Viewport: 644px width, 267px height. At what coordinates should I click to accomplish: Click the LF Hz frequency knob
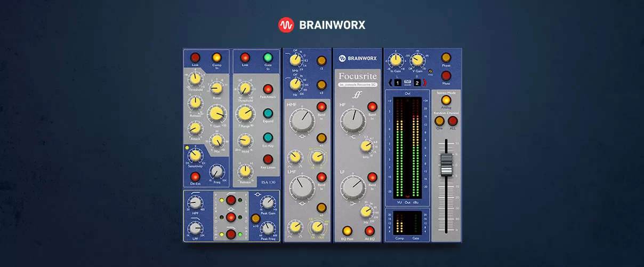click(366, 213)
